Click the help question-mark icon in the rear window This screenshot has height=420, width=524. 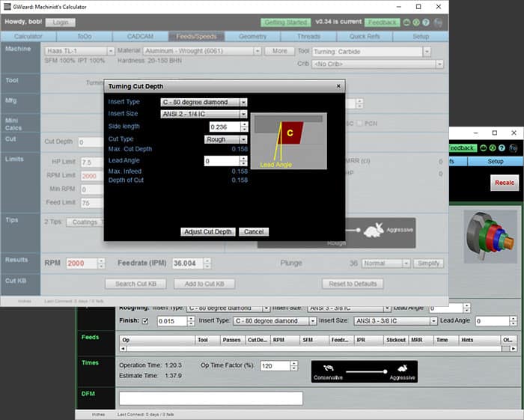tap(502, 147)
